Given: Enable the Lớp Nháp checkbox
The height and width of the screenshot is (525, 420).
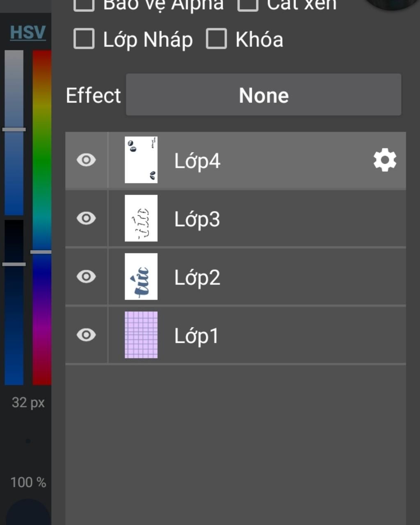Looking at the screenshot, I should click(x=84, y=39).
